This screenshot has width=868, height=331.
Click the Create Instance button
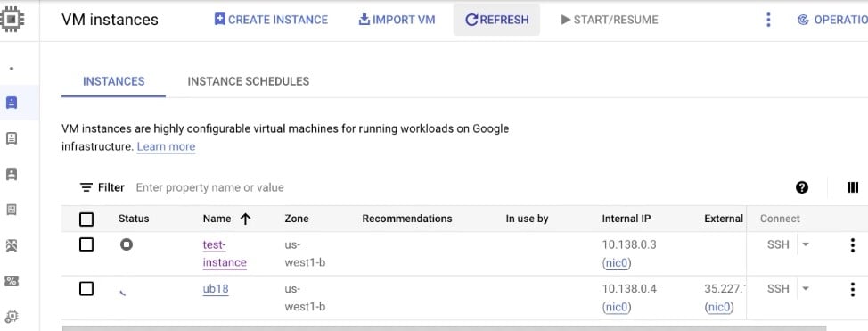pos(271,20)
